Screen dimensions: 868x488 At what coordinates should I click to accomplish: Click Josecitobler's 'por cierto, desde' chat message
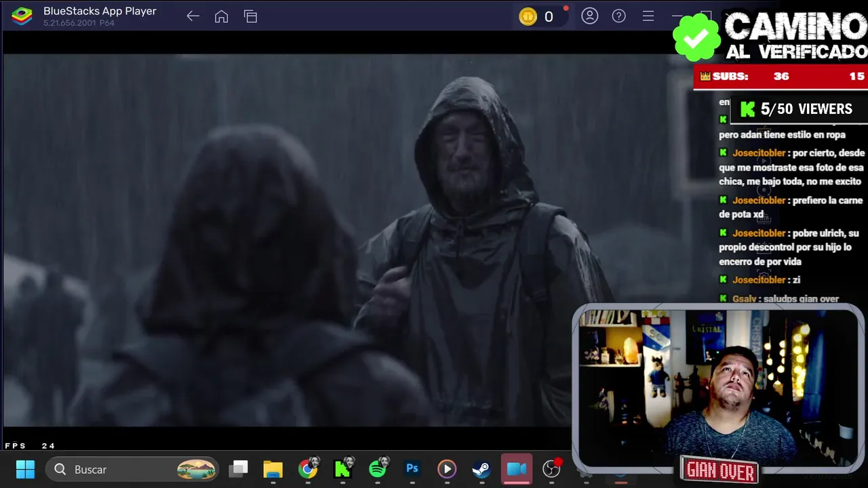[791, 167]
